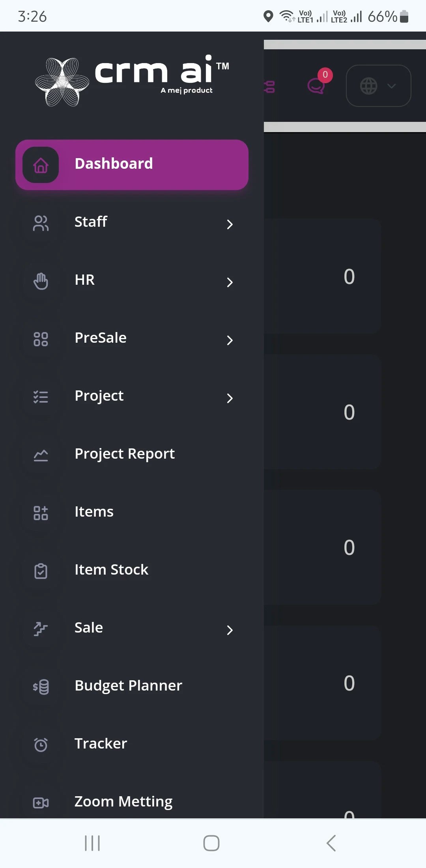Open the language globe dropdown
This screenshot has height=868, width=426.
click(378, 86)
